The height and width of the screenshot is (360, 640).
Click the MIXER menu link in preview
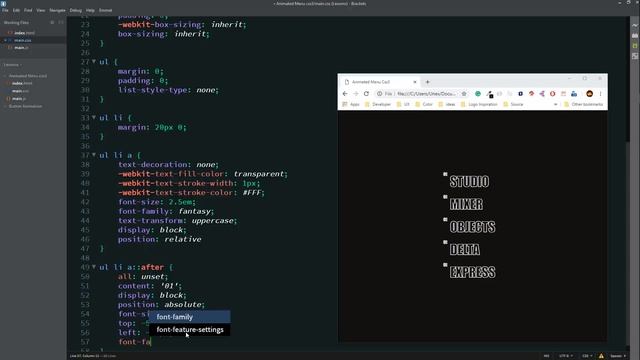466,204
